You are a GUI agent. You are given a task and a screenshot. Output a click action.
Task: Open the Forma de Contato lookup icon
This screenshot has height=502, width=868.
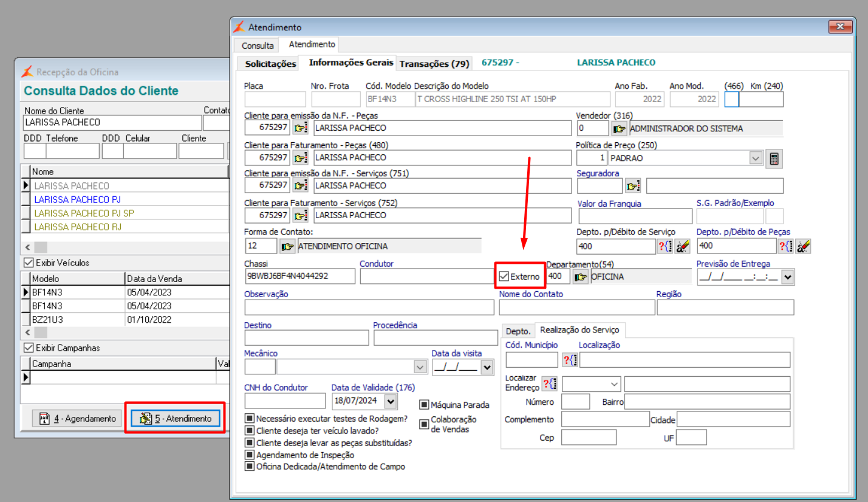(287, 246)
